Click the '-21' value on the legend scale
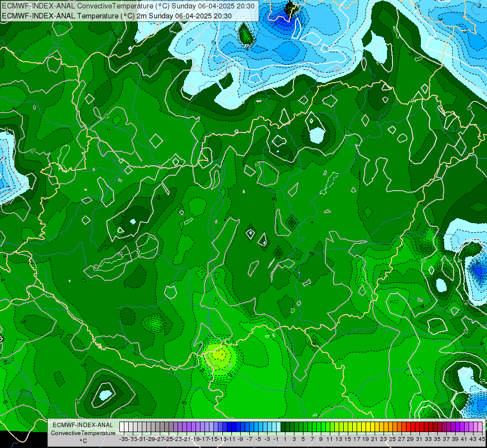The width and height of the screenshot is (487, 448). pyautogui.click(x=187, y=439)
